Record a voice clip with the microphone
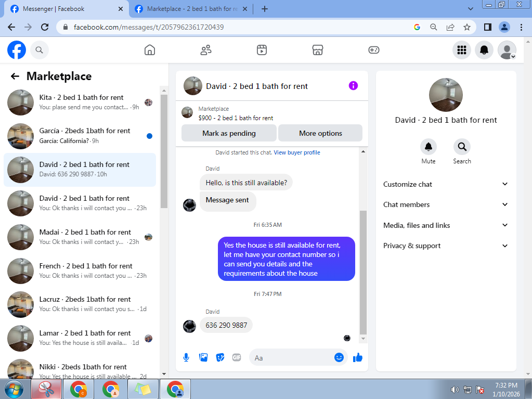 186,357
